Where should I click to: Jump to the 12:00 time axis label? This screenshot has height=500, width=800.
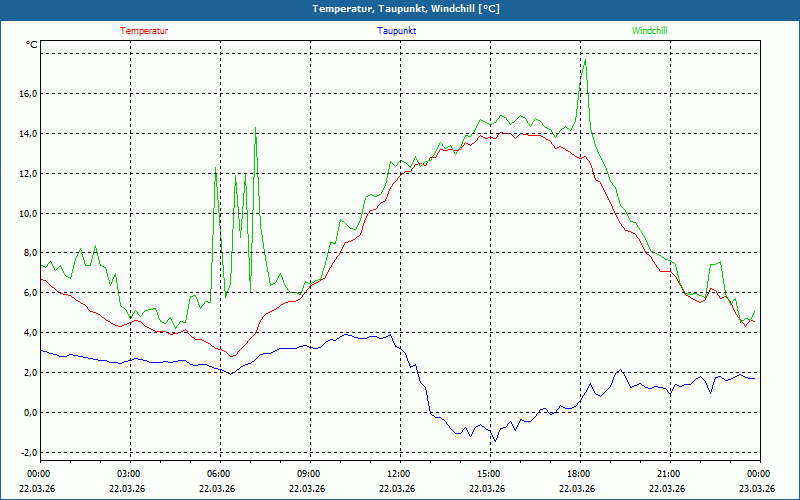[398, 474]
